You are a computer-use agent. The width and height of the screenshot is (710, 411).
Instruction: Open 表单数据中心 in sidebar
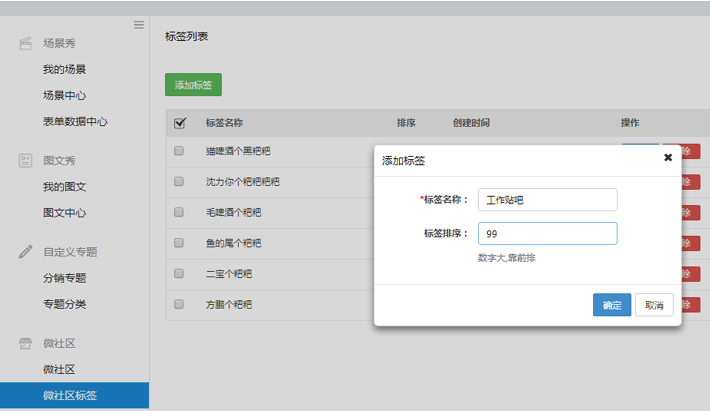pyautogui.click(x=75, y=122)
